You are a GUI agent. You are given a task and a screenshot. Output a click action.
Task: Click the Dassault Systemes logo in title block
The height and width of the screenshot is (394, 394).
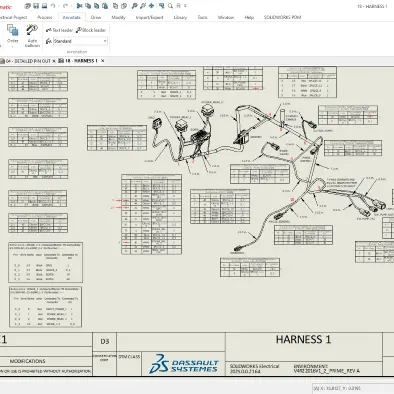coord(184,364)
